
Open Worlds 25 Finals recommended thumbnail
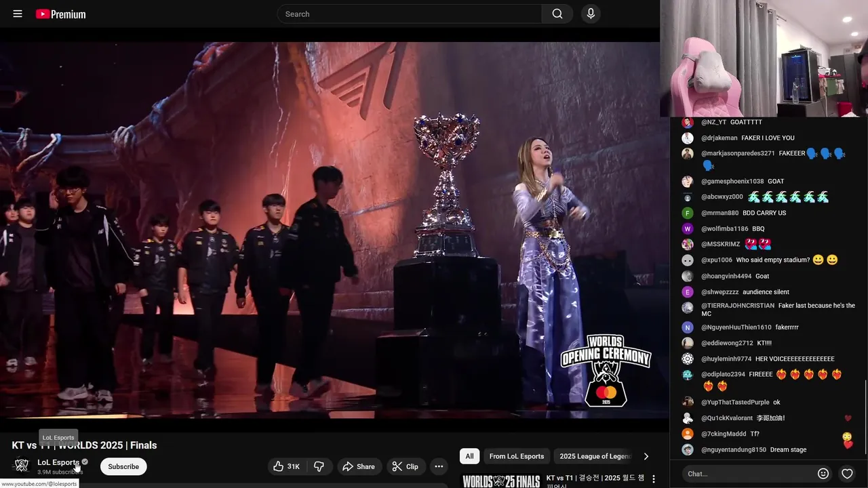[501, 481]
